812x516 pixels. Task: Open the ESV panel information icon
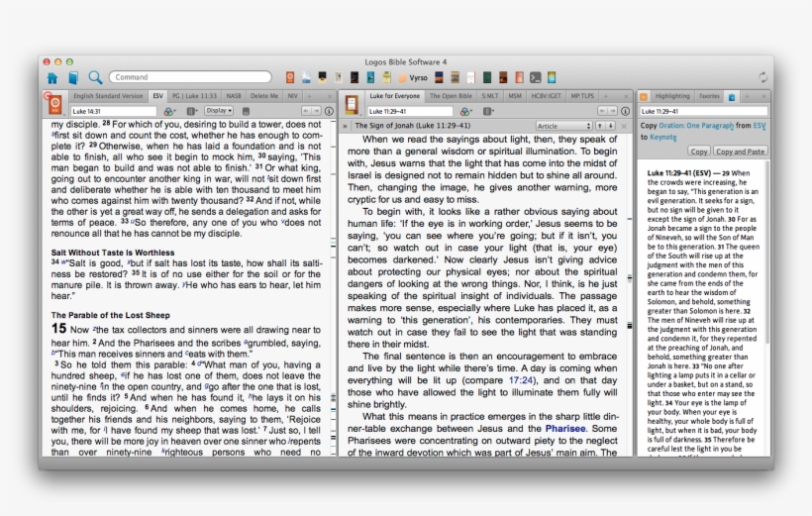(x=329, y=111)
